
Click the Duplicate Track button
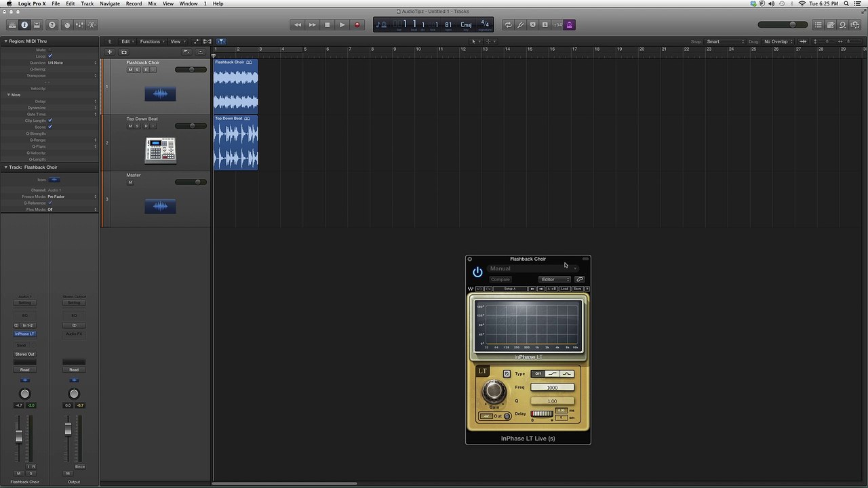(x=123, y=52)
